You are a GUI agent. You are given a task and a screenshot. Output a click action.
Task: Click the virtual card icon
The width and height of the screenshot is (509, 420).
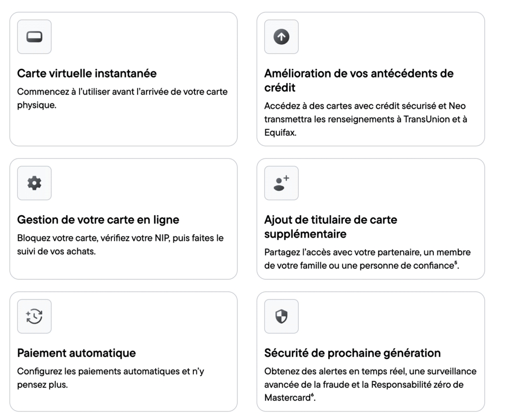tap(34, 37)
